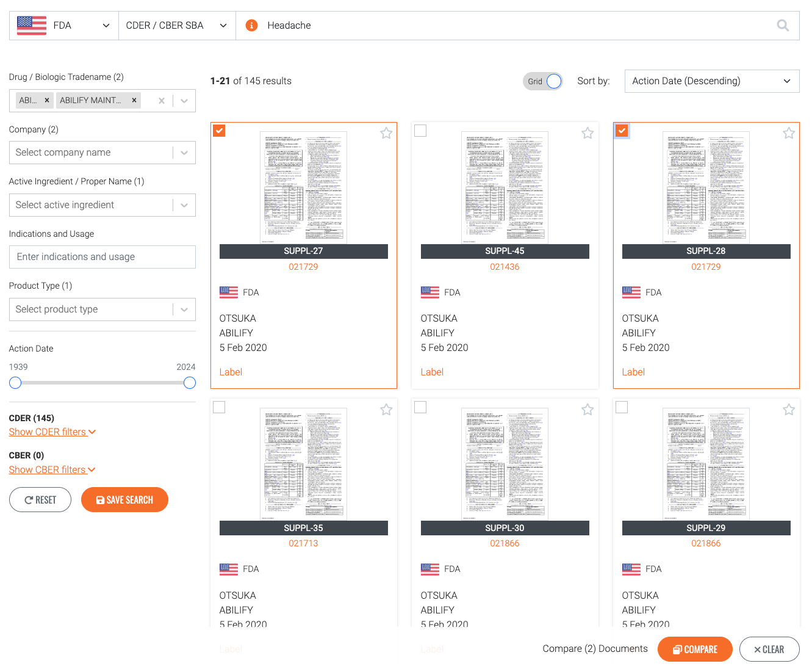
Task: Open application 021866 under SUPPL-30
Action: [x=505, y=543]
